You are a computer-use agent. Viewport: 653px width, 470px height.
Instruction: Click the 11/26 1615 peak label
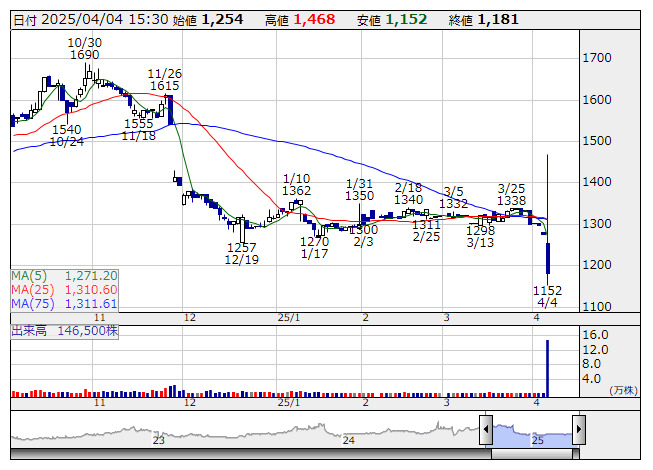tap(164, 80)
